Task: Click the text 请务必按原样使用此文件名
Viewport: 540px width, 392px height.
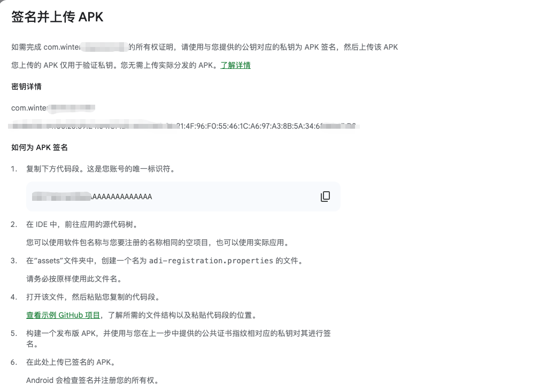Action: coord(74,279)
